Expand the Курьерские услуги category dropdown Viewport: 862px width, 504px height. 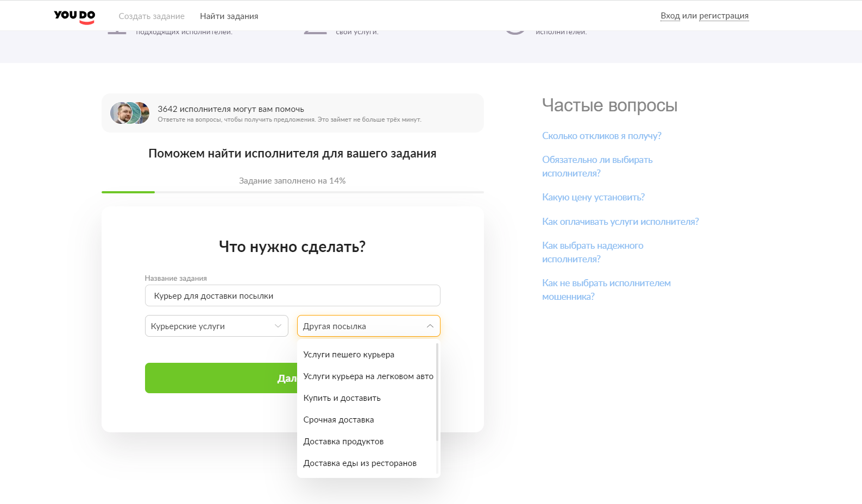pyautogui.click(x=216, y=326)
